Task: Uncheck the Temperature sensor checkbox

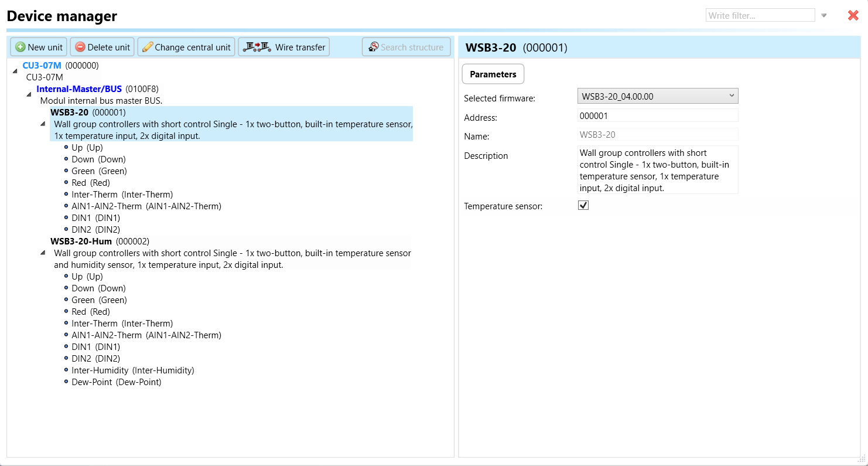Action: click(583, 206)
